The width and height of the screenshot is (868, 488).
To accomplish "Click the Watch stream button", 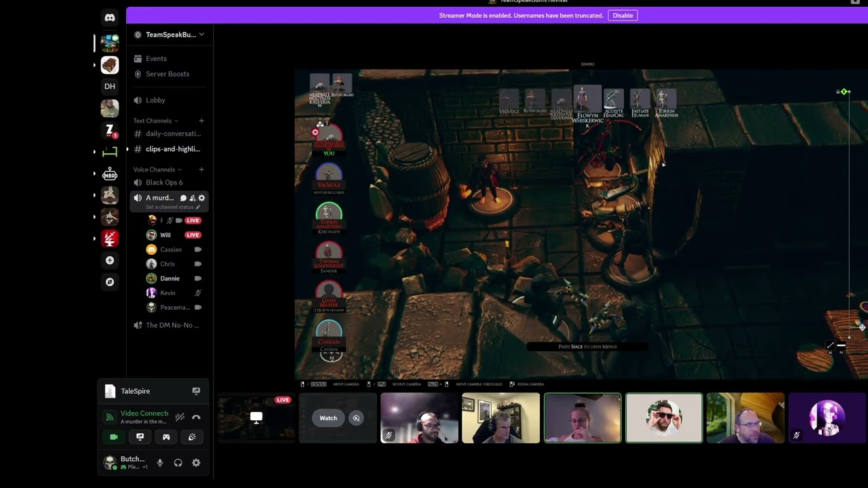I will pos(328,418).
